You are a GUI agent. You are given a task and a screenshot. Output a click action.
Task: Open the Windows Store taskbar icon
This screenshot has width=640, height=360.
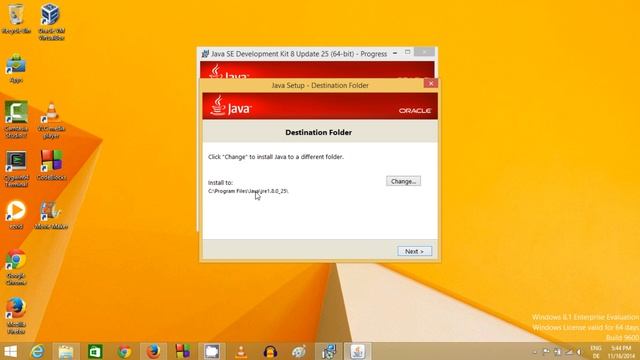tap(95, 351)
